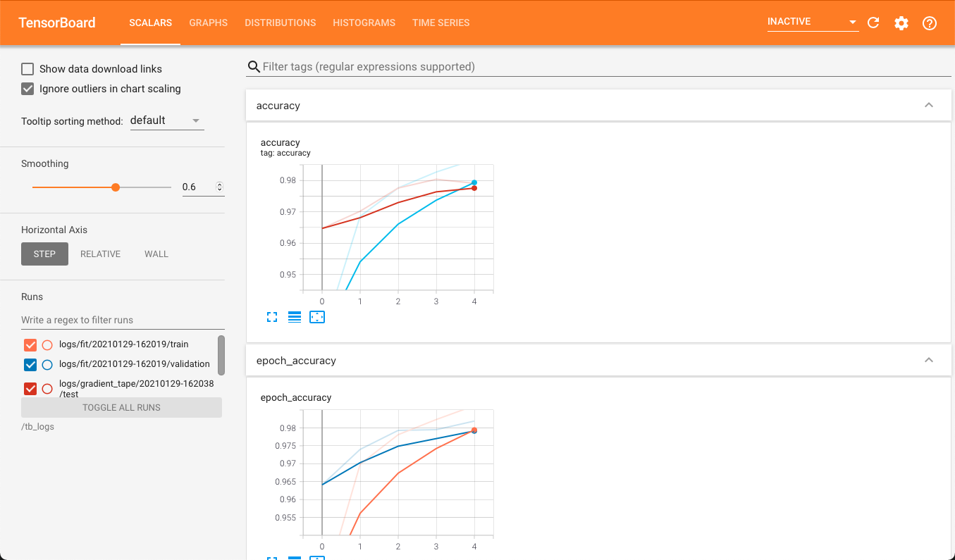The image size is (955, 560).
Task: Toggle y-axis log scale on accuracy chart
Action: pos(295,318)
